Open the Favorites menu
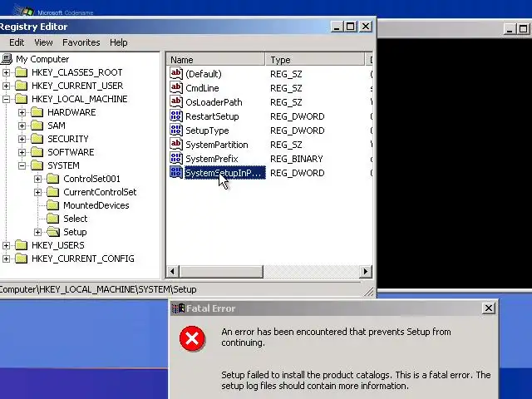Image resolution: width=532 pixels, height=399 pixels. point(81,42)
